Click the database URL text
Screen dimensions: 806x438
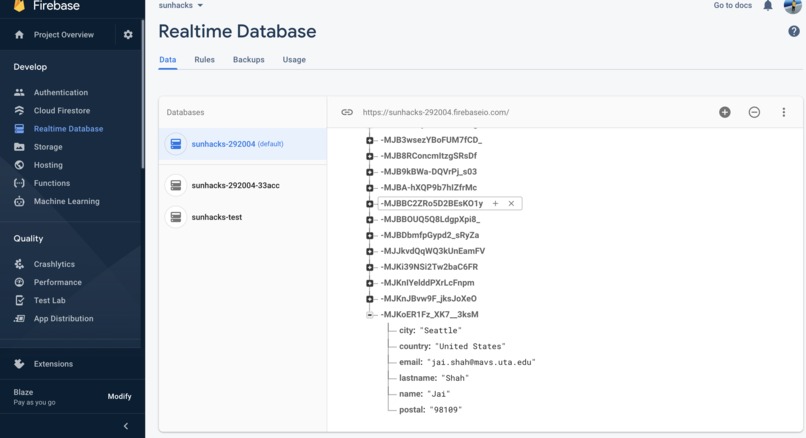click(436, 112)
